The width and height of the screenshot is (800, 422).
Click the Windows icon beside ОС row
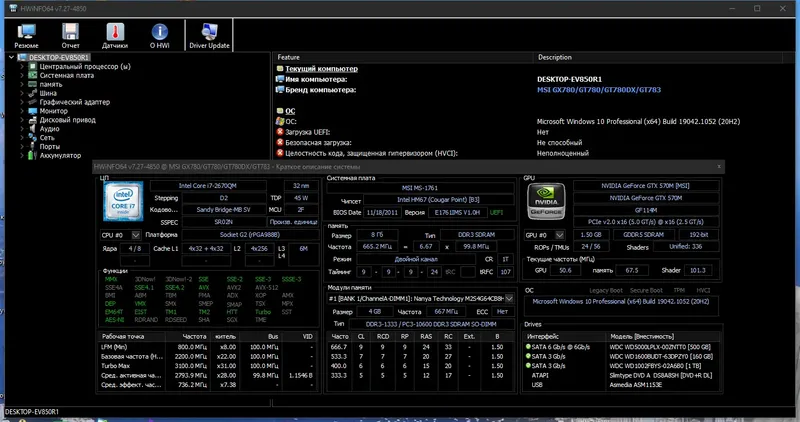[x=280, y=121]
